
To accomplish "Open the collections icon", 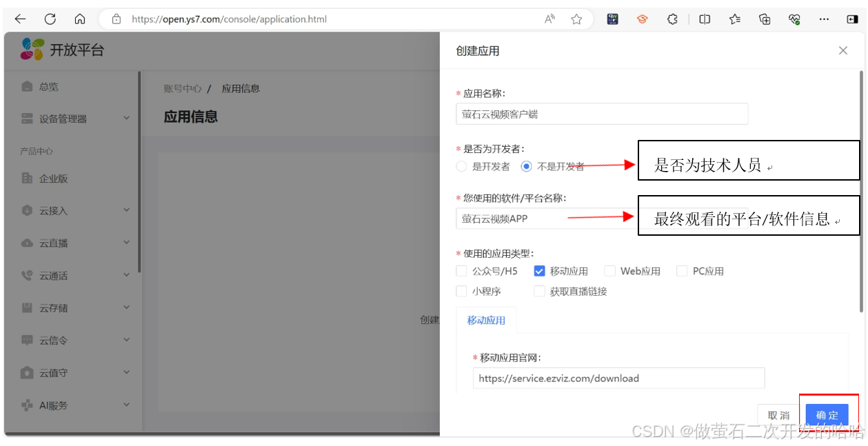I will click(x=765, y=19).
